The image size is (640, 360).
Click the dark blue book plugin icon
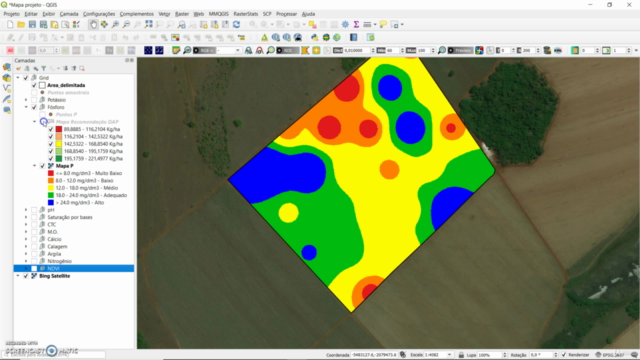[x=353, y=38]
